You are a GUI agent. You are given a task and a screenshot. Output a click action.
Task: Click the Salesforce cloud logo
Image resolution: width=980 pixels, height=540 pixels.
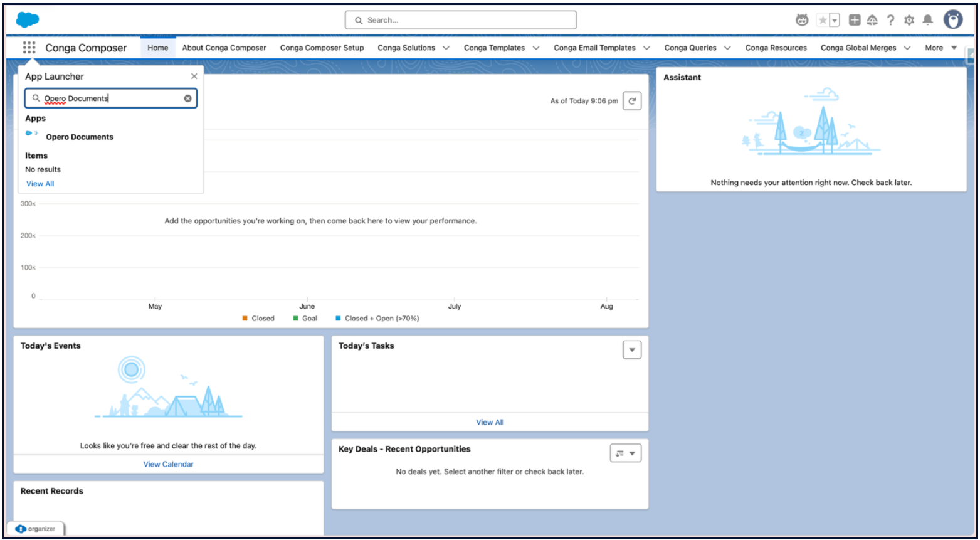tap(27, 20)
